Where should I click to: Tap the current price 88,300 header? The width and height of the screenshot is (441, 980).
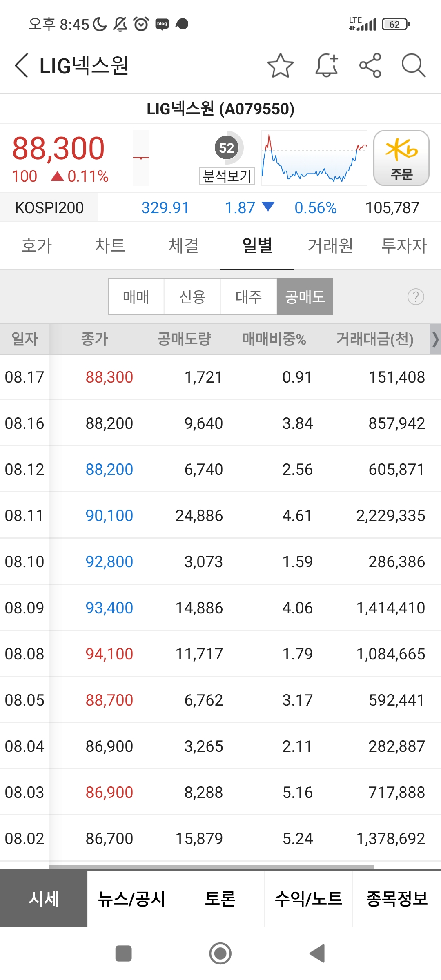pyautogui.click(x=58, y=148)
